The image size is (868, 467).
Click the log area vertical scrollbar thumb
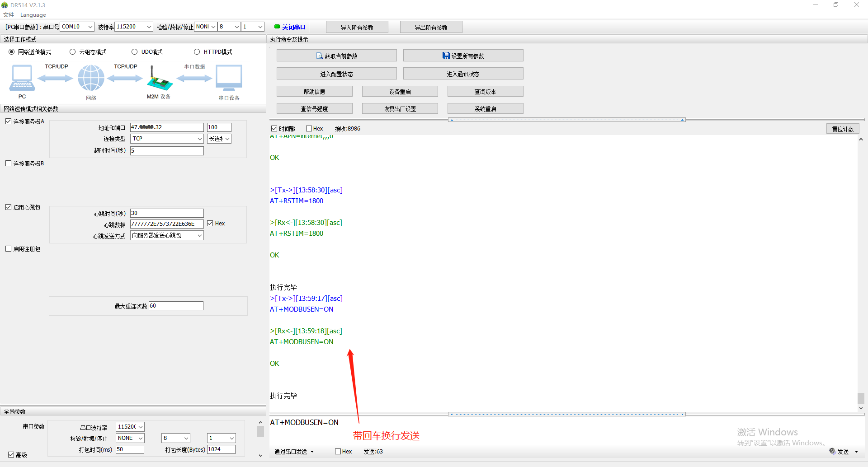(x=861, y=398)
